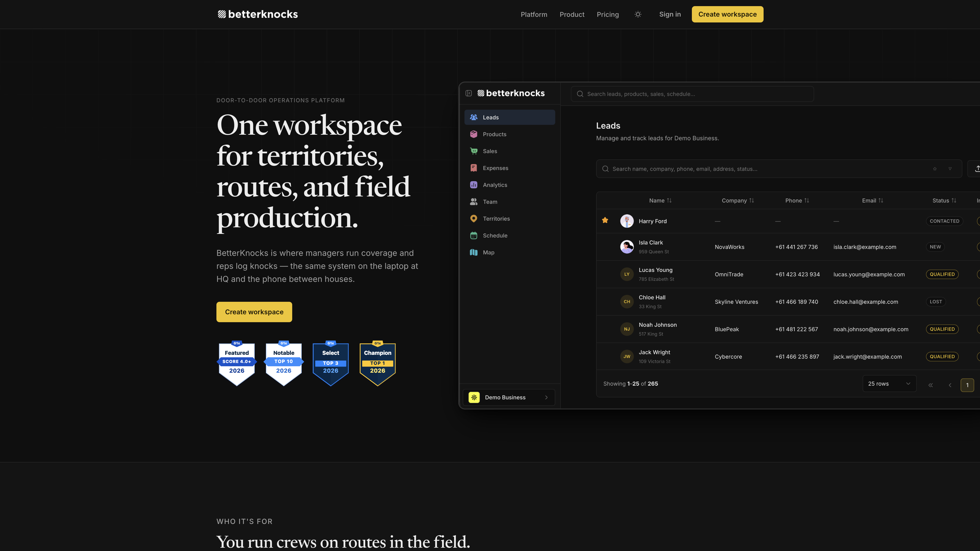
Task: Click the Demo Business star logo icon
Action: coord(474,397)
